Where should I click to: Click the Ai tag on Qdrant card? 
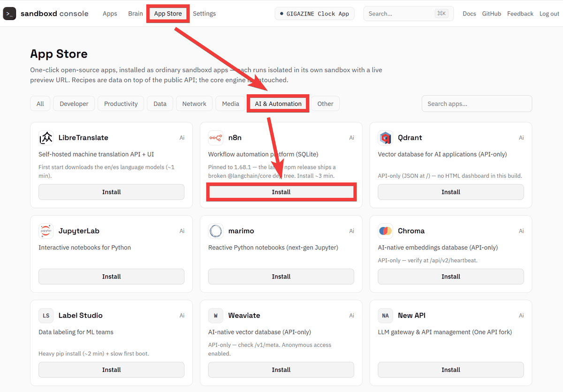[x=521, y=138]
